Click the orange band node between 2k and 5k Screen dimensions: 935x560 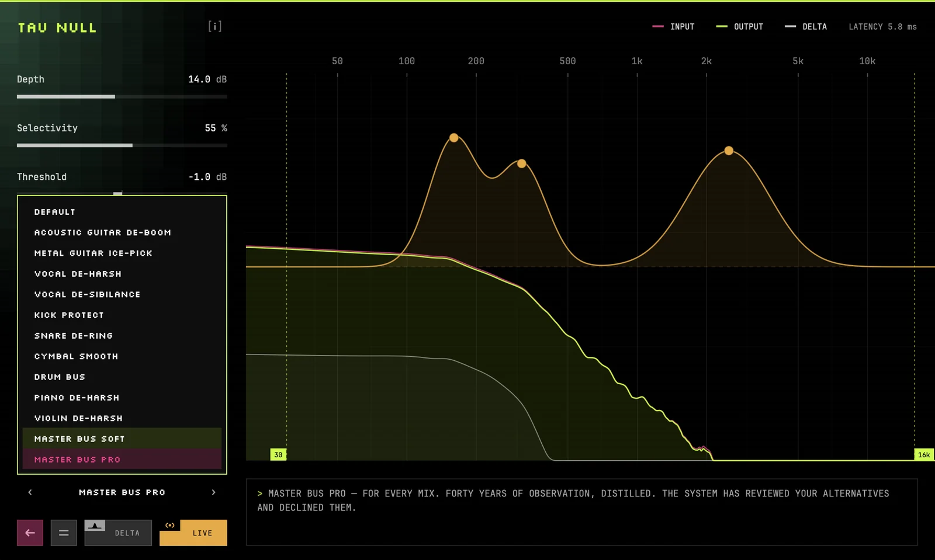[729, 151]
